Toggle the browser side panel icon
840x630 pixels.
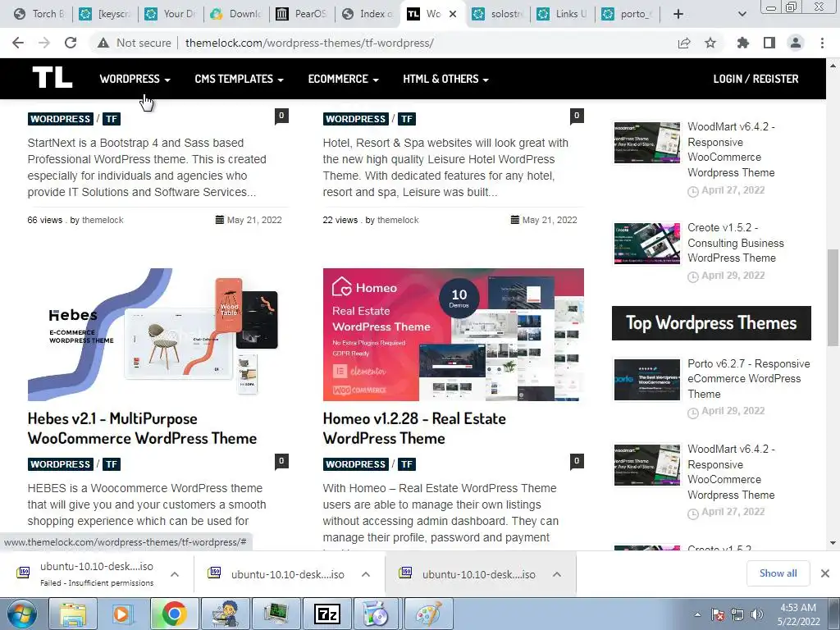click(769, 43)
